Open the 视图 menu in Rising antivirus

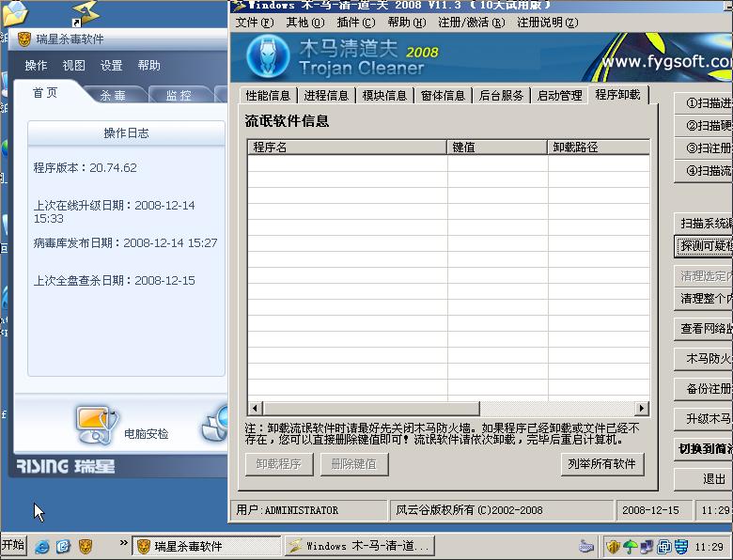tap(74, 65)
